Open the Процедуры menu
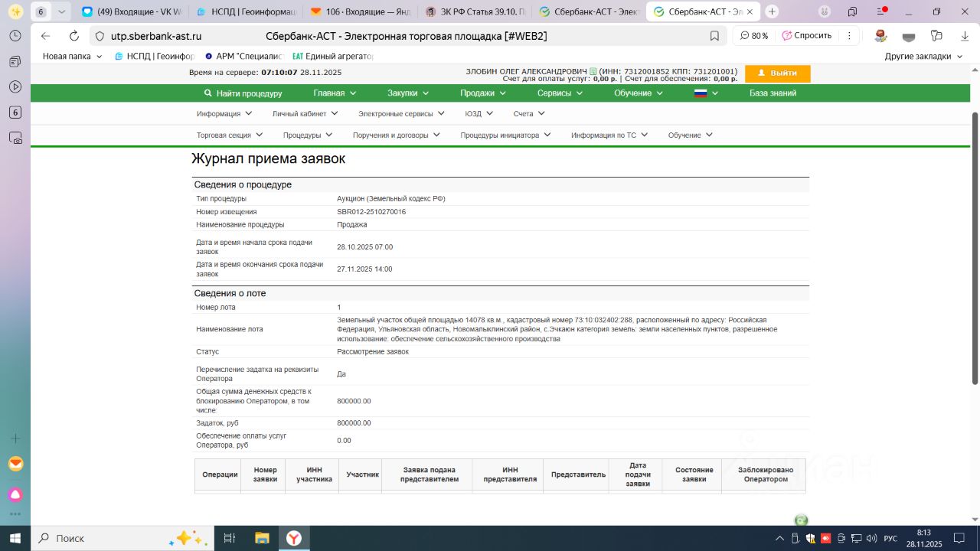 (x=308, y=135)
